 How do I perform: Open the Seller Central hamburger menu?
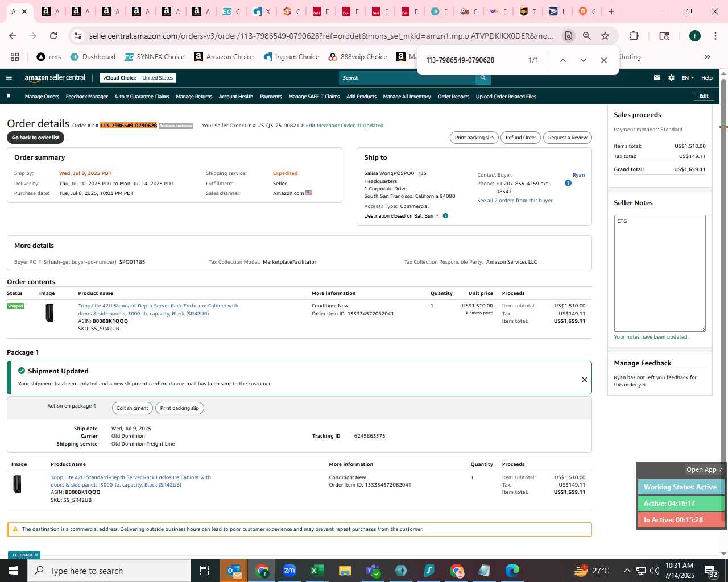tap(9, 78)
